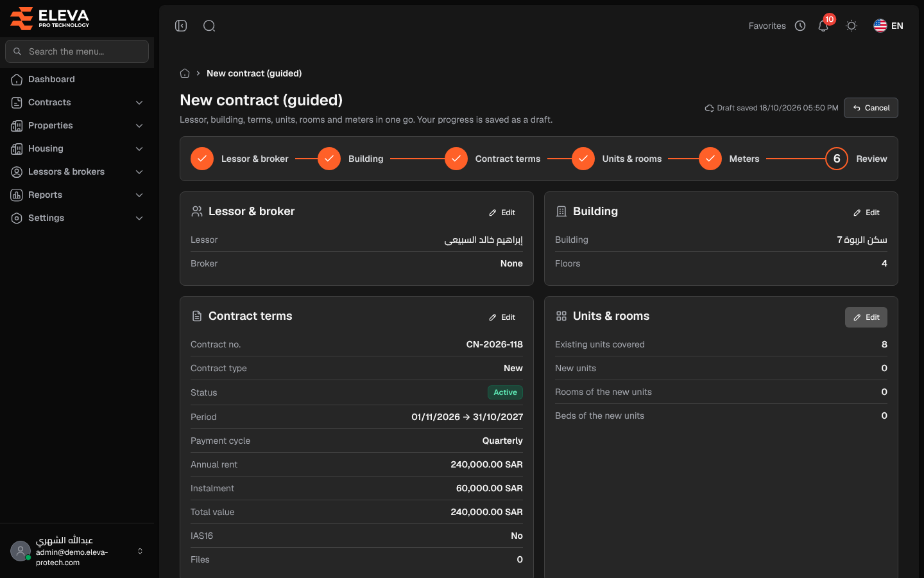Go to the Lessor & broker step
This screenshot has width=924, height=578.
pyautogui.click(x=239, y=159)
